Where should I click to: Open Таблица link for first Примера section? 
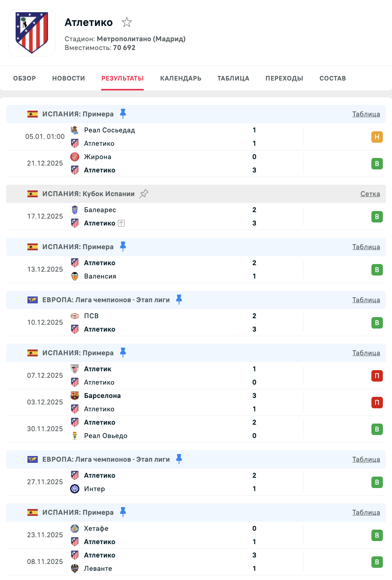point(366,114)
